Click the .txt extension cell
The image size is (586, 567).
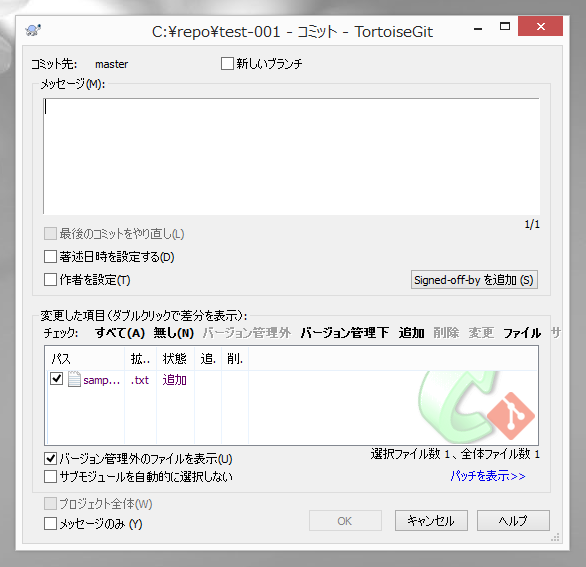coord(140,380)
